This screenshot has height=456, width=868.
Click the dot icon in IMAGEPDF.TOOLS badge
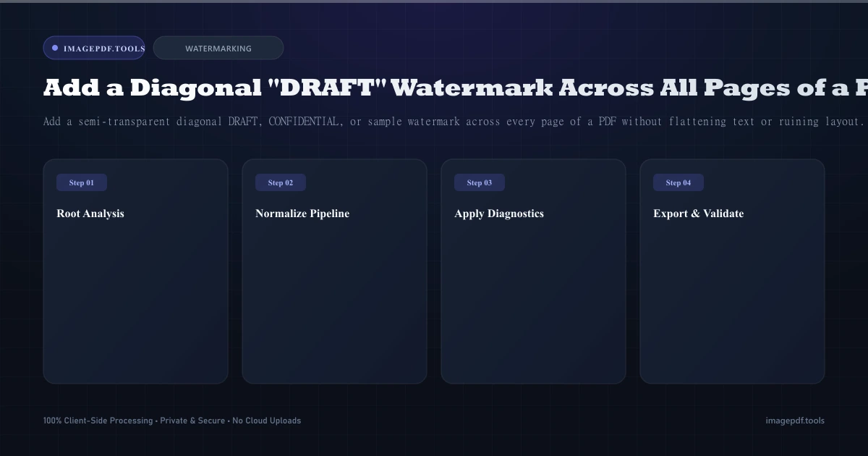coord(55,48)
